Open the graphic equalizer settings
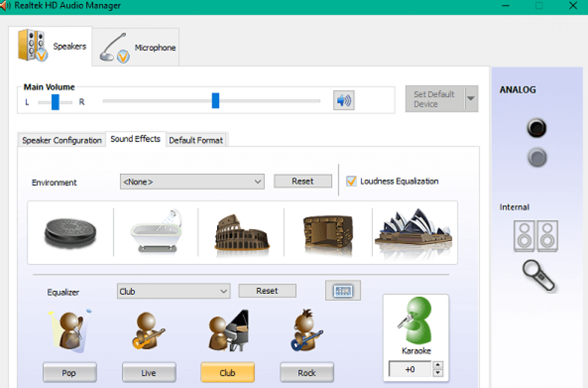Viewport: 588px width, 388px height. 343,290
